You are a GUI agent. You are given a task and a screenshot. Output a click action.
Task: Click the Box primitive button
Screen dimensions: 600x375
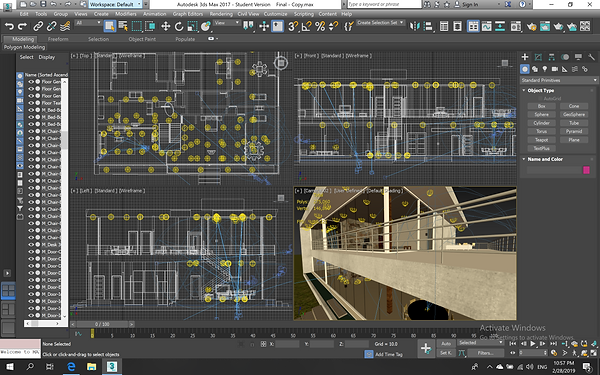[541, 106]
